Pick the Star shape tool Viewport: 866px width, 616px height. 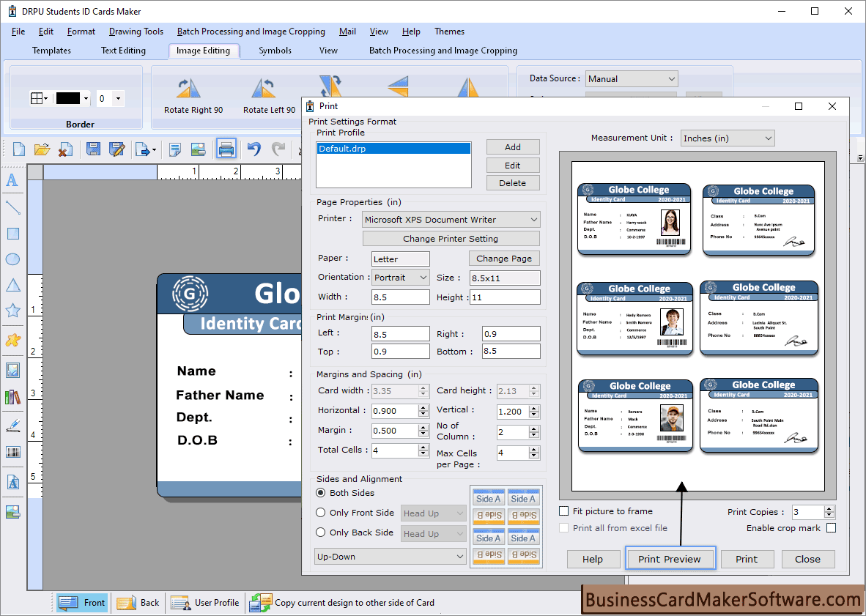[x=12, y=310]
